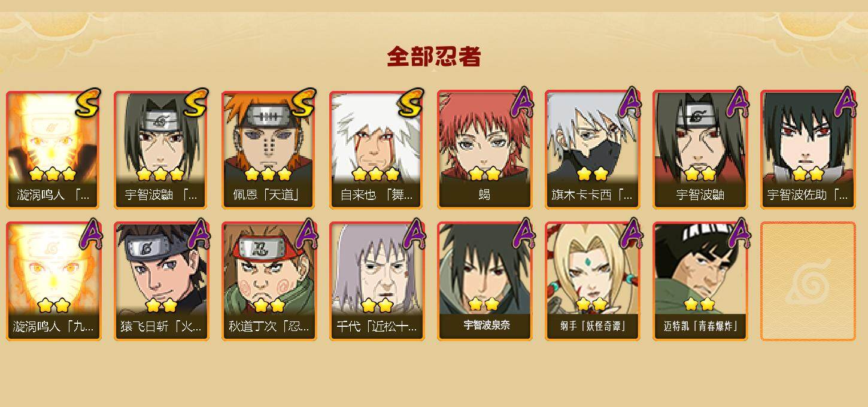Pick the 秋道丁次 ninja card
The height and width of the screenshot is (407, 868).
pyautogui.click(x=269, y=281)
